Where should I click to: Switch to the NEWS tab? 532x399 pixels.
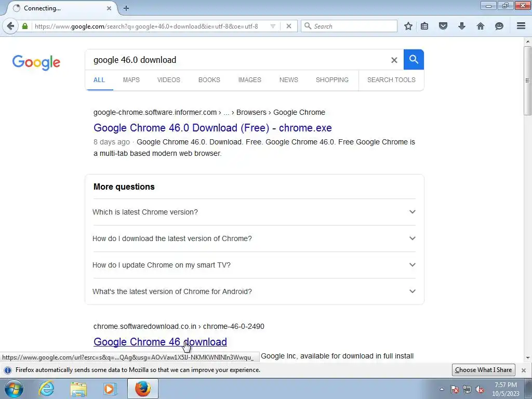click(289, 79)
